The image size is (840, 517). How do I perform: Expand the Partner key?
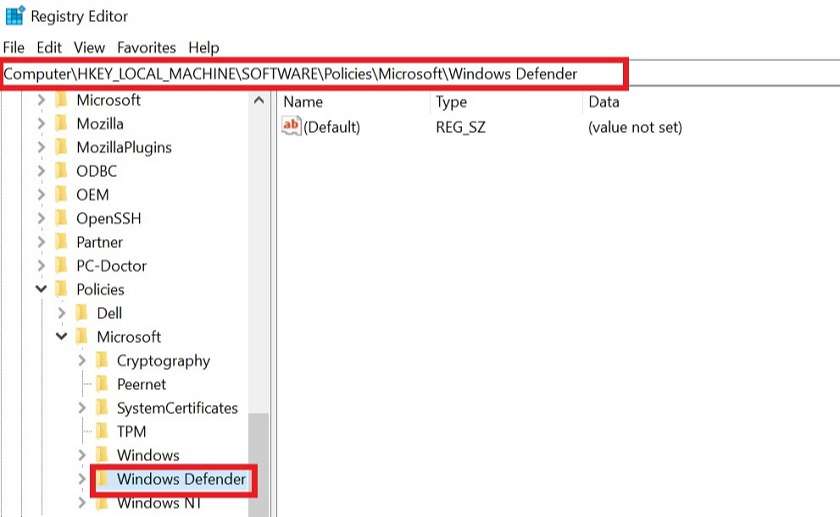(x=41, y=242)
